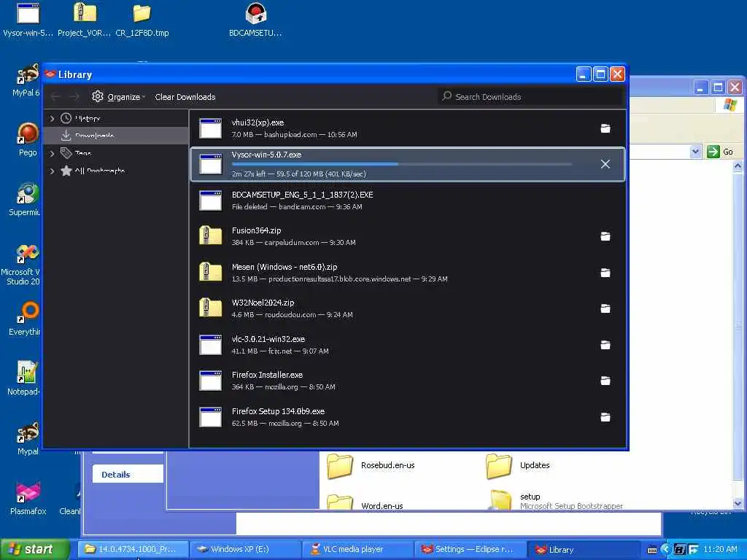The image size is (747, 560).
Task: Click Go button in Explorer window
Action: [x=720, y=152]
